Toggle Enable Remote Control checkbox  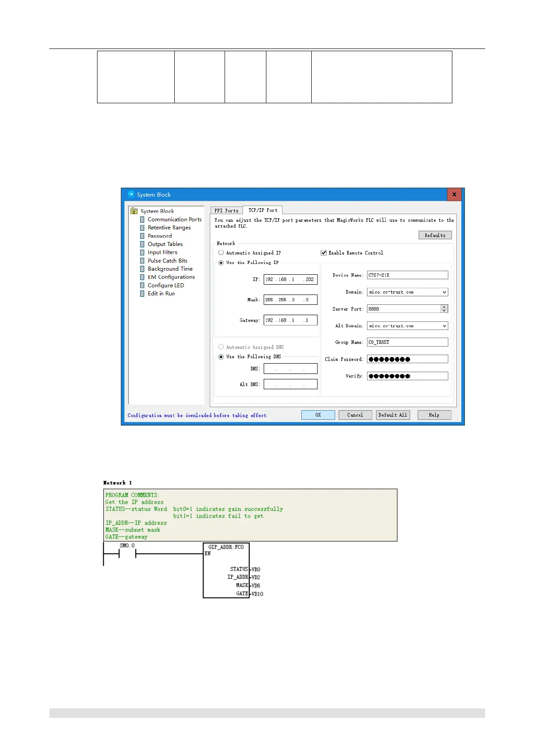tap(323, 253)
